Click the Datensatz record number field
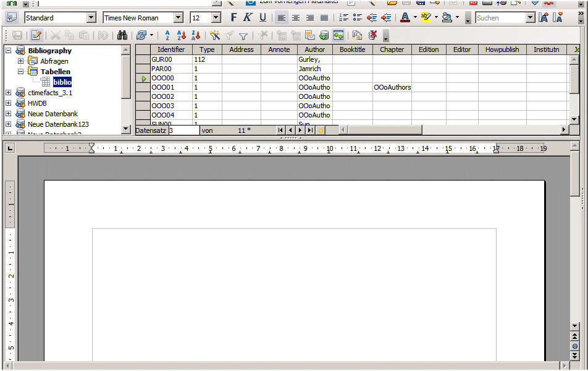Screen dimensions: 588x371 point(183,130)
